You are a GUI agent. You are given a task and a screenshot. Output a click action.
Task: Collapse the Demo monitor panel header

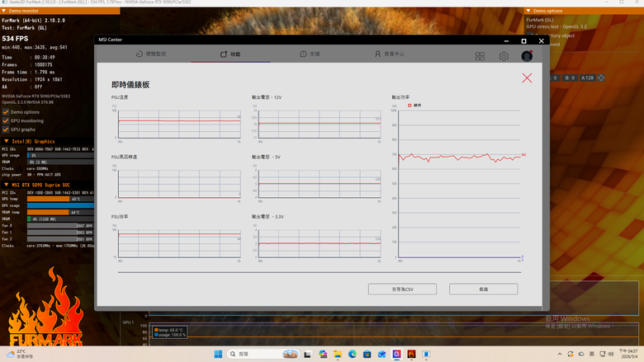tap(60, 11)
